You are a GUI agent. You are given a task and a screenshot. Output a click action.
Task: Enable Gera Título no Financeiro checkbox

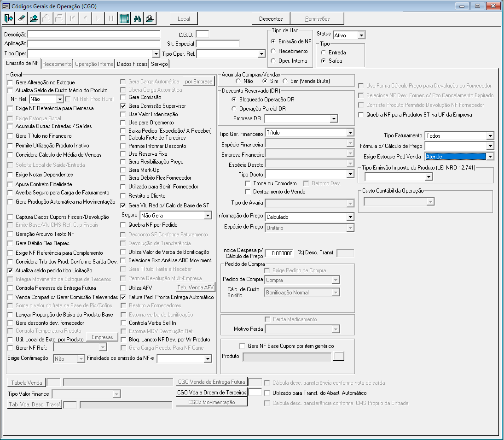(x=10, y=136)
